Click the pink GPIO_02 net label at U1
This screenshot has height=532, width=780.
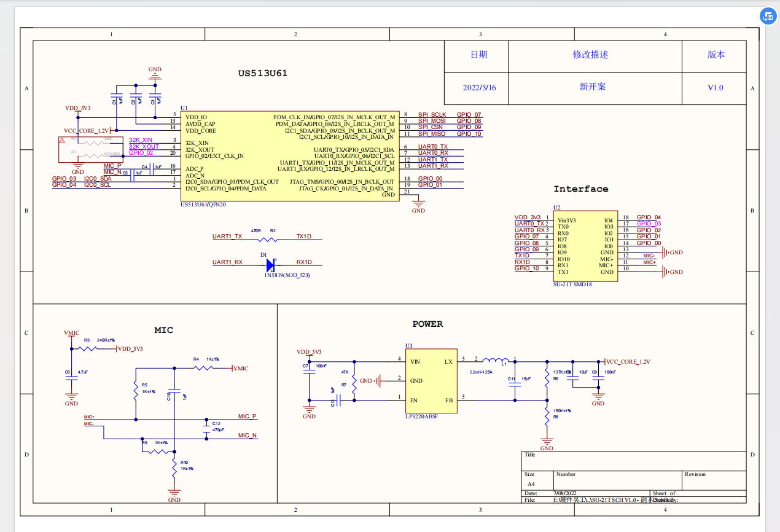(x=141, y=153)
